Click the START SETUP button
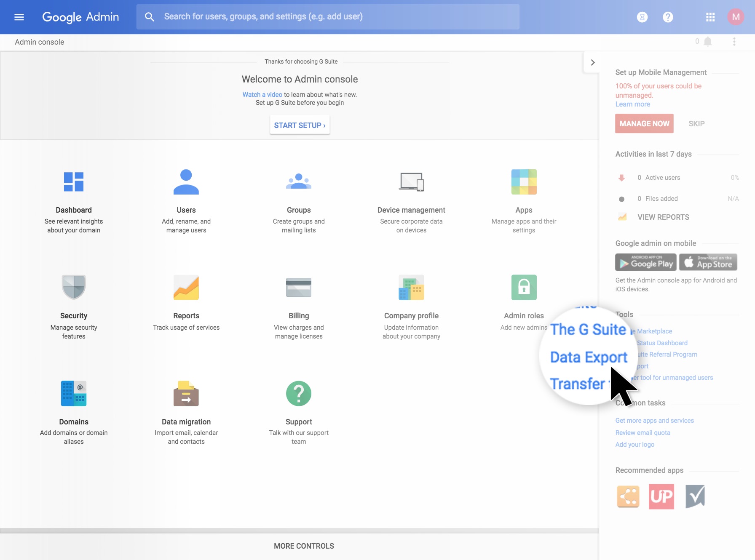This screenshot has height=560, width=755. click(300, 125)
